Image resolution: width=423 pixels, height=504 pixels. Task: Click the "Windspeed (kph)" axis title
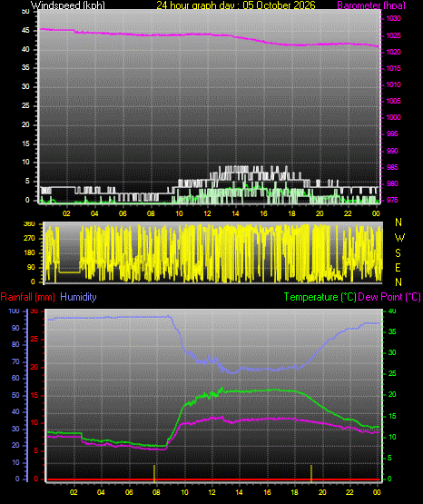pyautogui.click(x=68, y=5)
